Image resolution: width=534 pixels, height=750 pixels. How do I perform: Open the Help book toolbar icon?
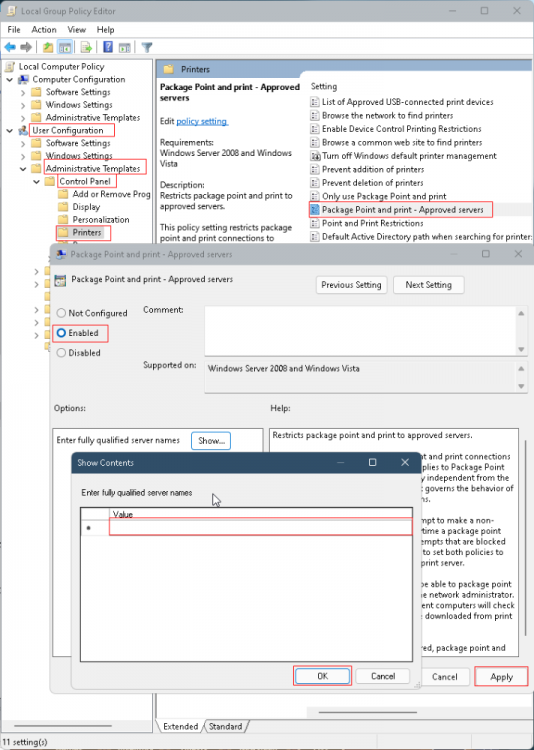108,47
